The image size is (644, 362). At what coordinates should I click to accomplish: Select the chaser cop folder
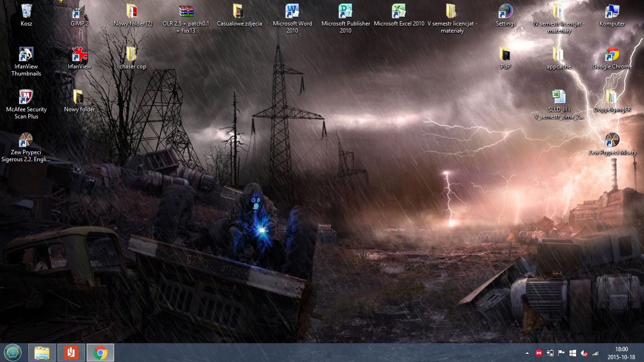133,59
